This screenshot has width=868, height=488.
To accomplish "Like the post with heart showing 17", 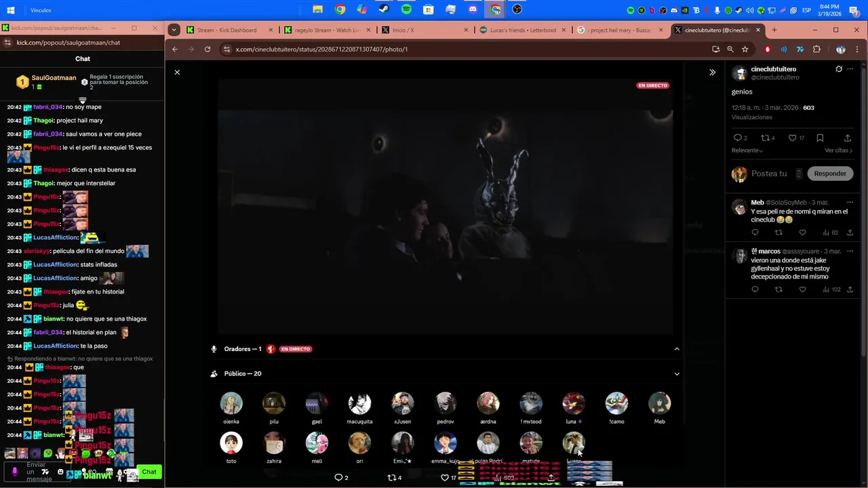I will 795,138.
